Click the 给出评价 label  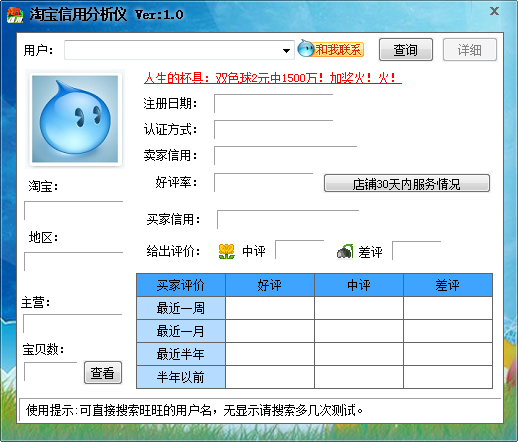(173, 251)
